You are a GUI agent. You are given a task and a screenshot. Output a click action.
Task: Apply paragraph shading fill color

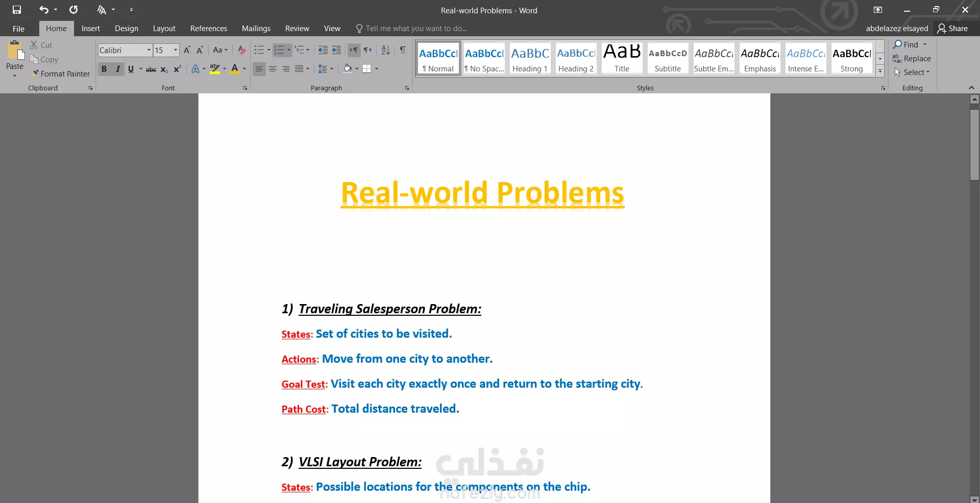click(347, 69)
